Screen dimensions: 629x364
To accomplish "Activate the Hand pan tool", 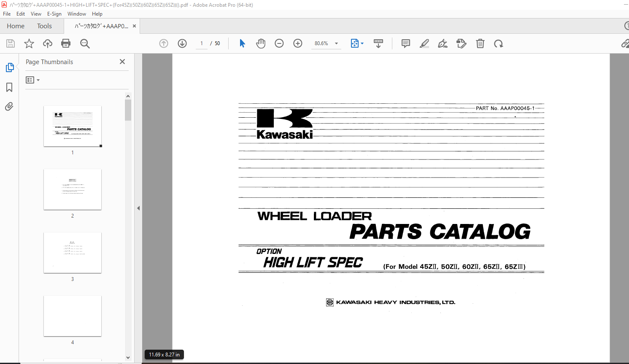I will tap(261, 43).
